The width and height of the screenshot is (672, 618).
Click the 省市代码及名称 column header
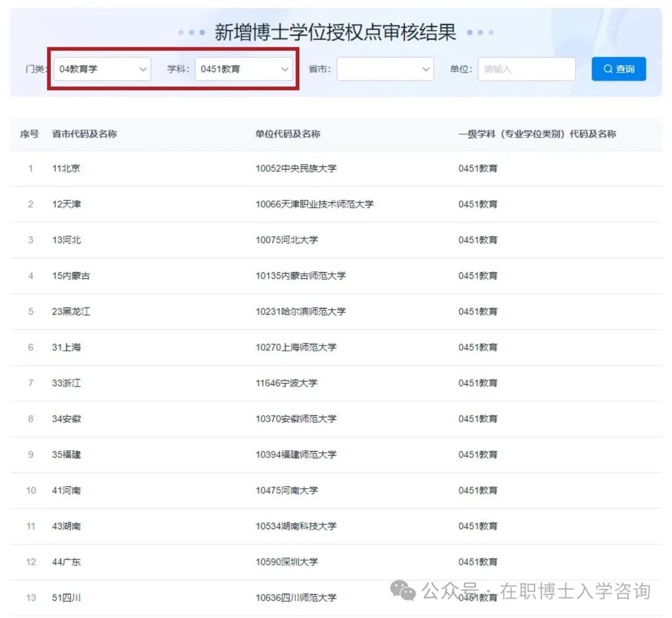point(85,134)
